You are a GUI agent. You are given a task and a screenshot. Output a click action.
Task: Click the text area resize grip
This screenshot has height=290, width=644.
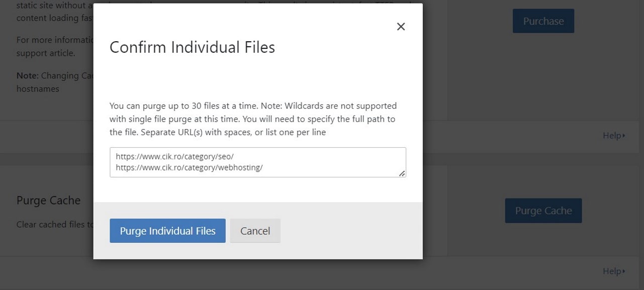coord(402,173)
